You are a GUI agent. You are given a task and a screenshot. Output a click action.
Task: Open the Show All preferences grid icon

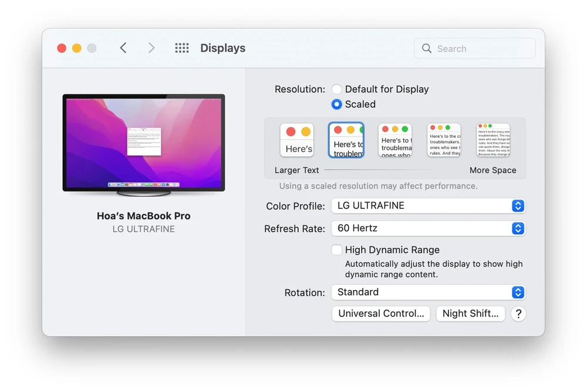point(182,48)
